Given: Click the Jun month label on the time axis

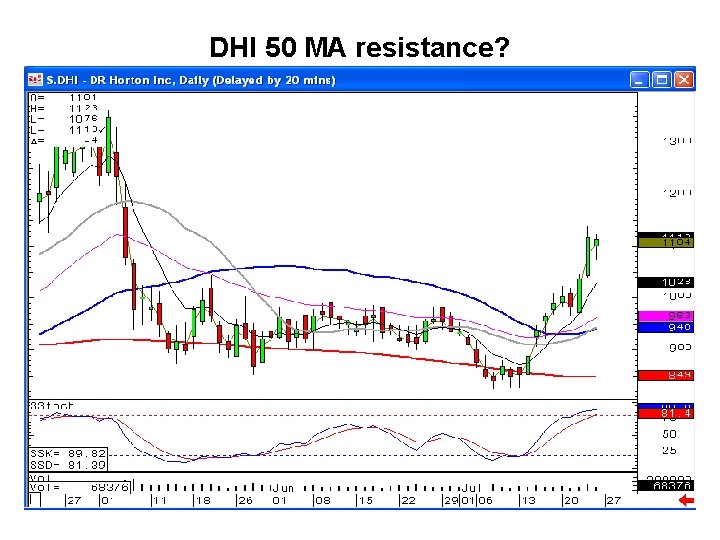Looking at the screenshot, I should [x=282, y=488].
